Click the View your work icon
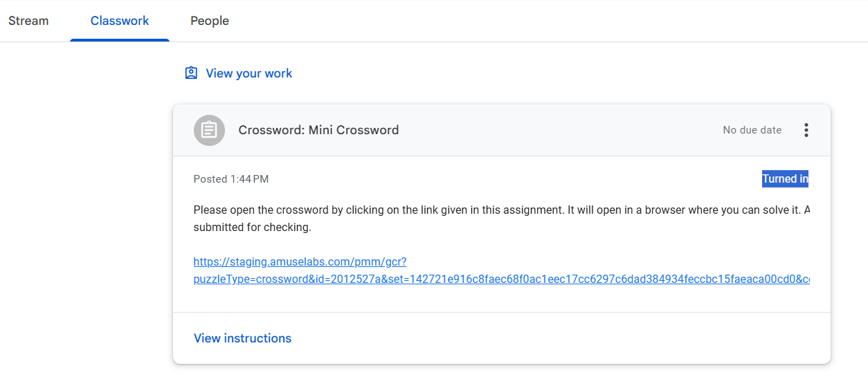The image size is (868, 386). [191, 73]
